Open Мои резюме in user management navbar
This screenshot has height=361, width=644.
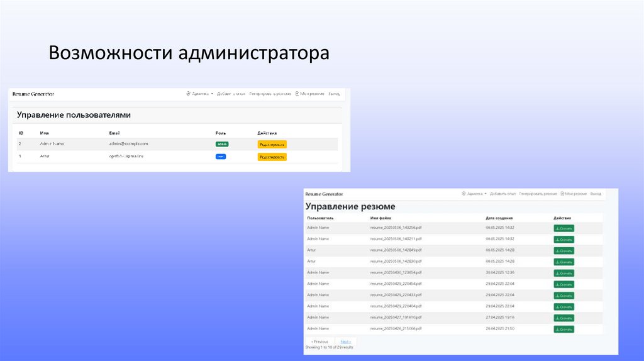pyautogui.click(x=309, y=94)
